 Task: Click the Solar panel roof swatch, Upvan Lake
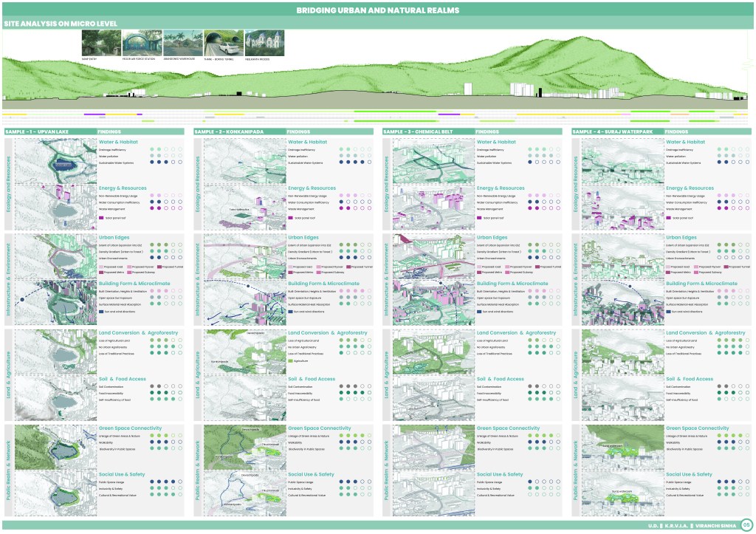[x=102, y=218]
